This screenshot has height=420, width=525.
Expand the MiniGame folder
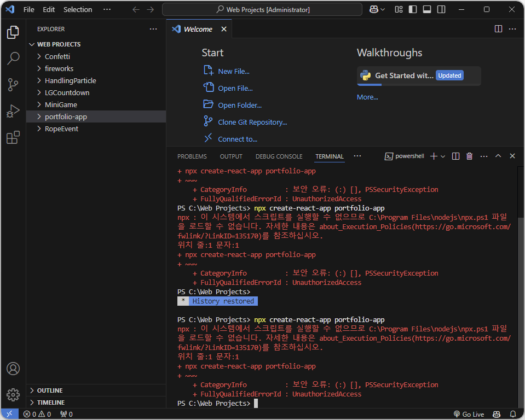tap(96, 104)
